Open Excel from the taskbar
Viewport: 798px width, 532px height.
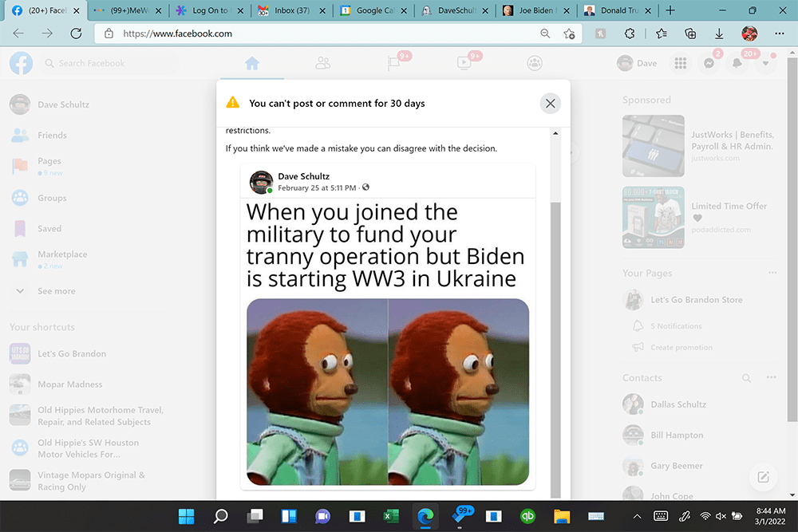tap(391, 516)
